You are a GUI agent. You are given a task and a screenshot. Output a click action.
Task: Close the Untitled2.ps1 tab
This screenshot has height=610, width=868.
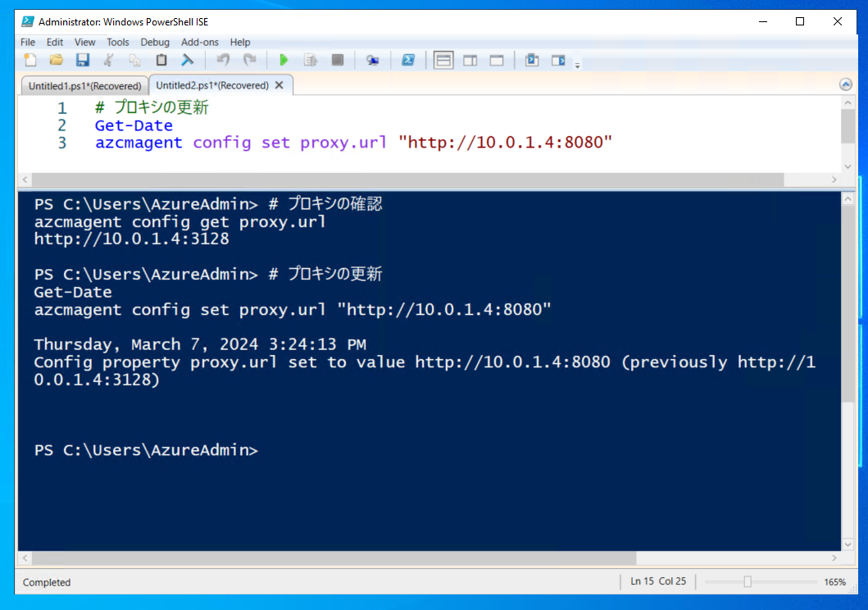click(279, 85)
